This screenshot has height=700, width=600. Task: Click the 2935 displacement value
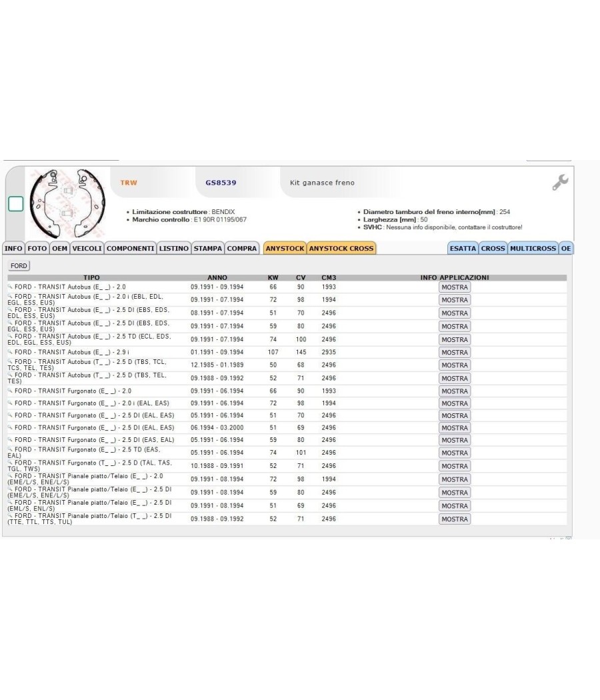pyautogui.click(x=329, y=352)
